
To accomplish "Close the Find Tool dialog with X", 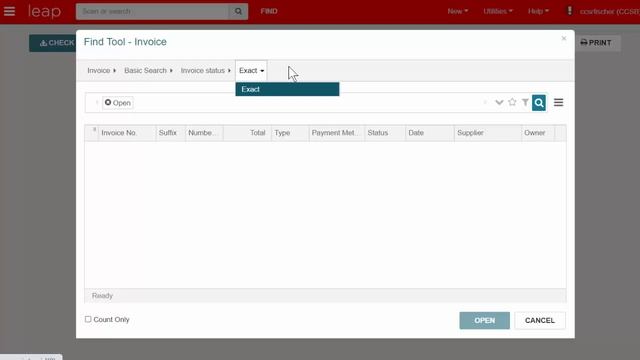I will 564,38.
